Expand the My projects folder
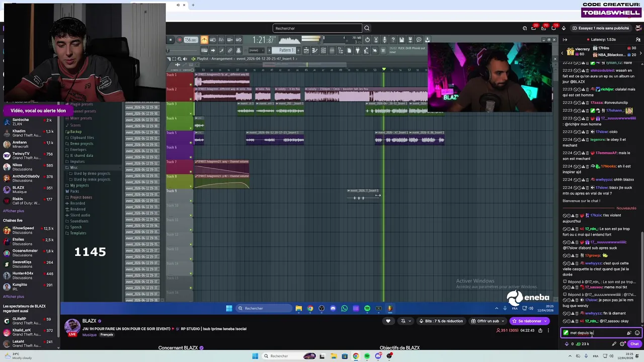 point(79,185)
